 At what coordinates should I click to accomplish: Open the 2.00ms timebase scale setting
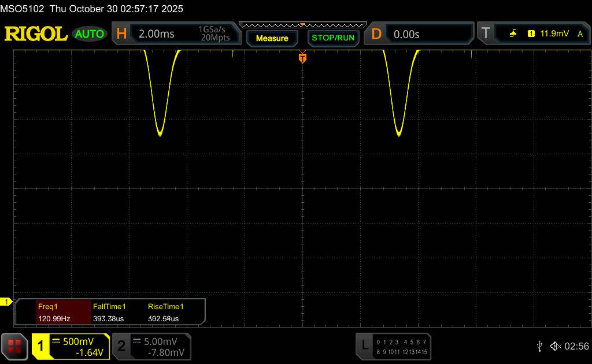click(156, 34)
